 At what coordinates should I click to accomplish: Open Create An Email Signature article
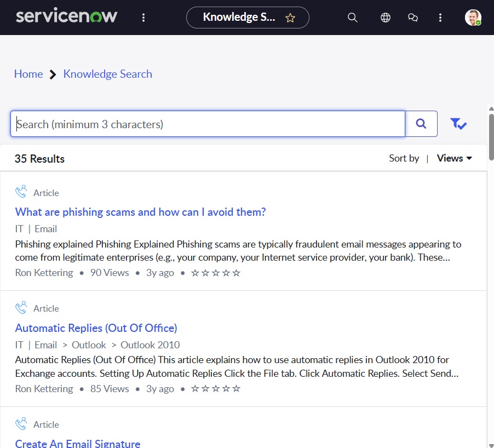(x=78, y=443)
